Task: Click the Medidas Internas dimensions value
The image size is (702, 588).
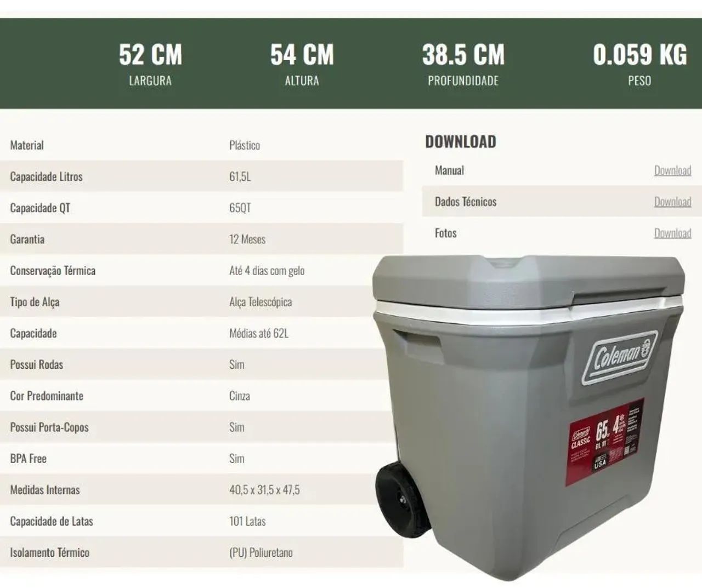Action: [x=265, y=490]
